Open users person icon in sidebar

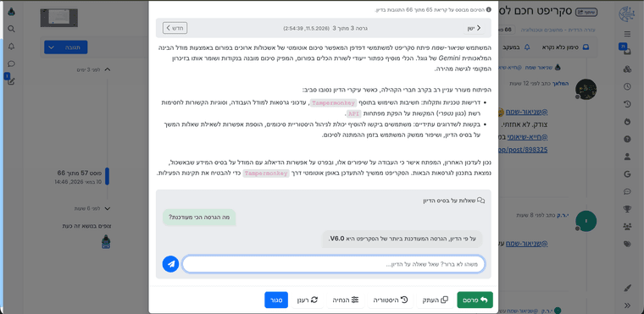pos(627,157)
